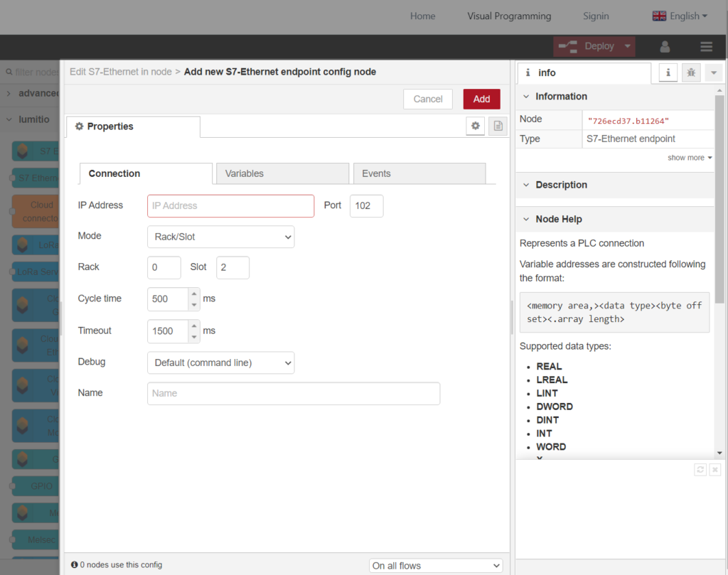
Task: Click the S7 E node in palette
Action: pyautogui.click(x=36, y=151)
